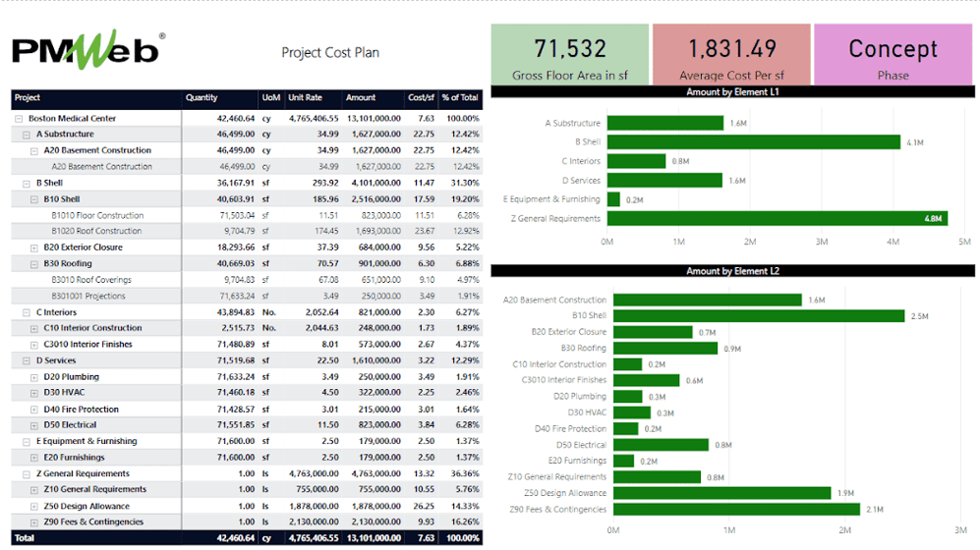Viewport: 980px width, 550px height.
Task: Sort by the Unit Rate column header
Action: 305,98
